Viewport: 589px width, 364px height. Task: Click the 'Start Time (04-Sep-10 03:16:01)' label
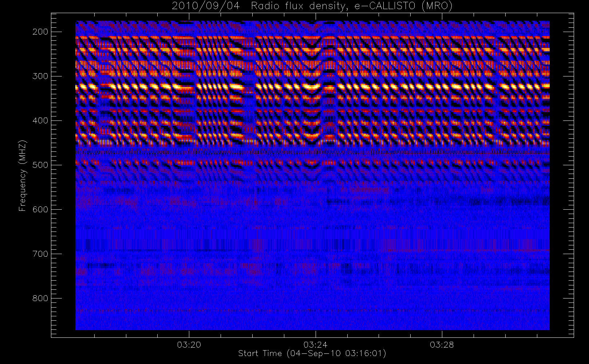point(312,353)
